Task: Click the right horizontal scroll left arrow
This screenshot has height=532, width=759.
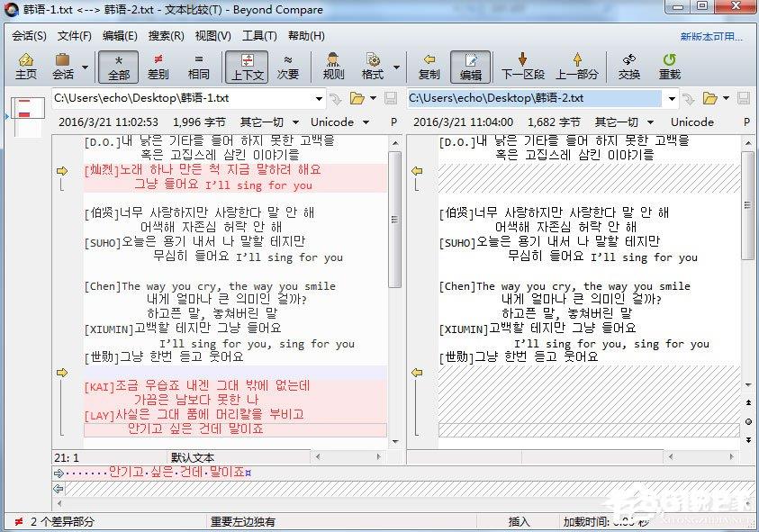Action: coord(671,456)
